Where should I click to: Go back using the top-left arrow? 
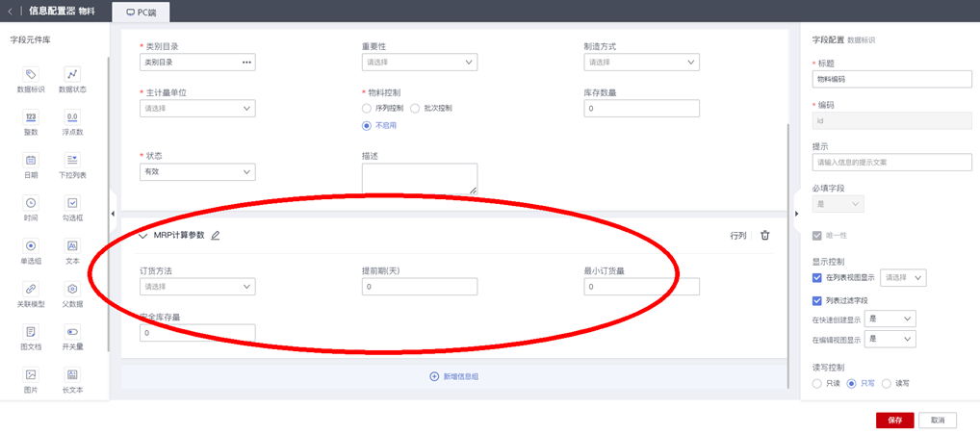tap(10, 12)
